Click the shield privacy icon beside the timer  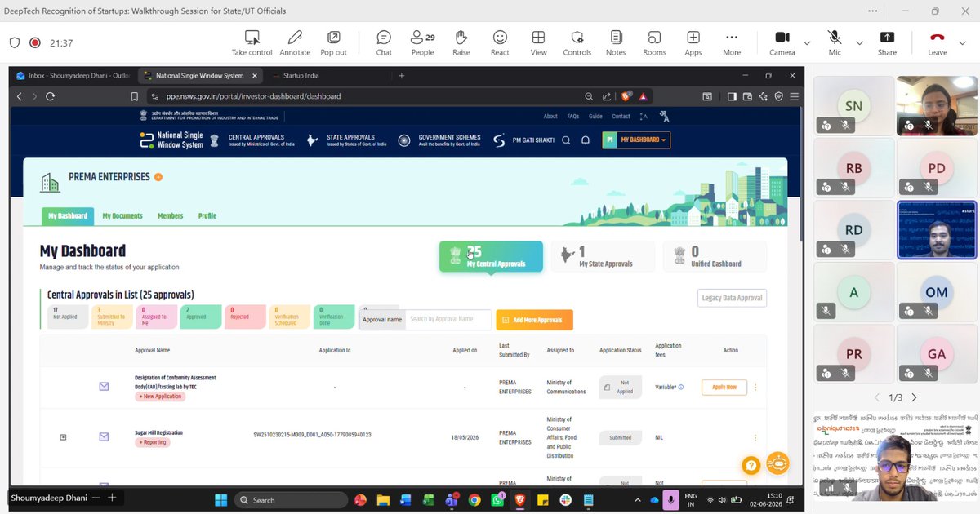[15, 43]
